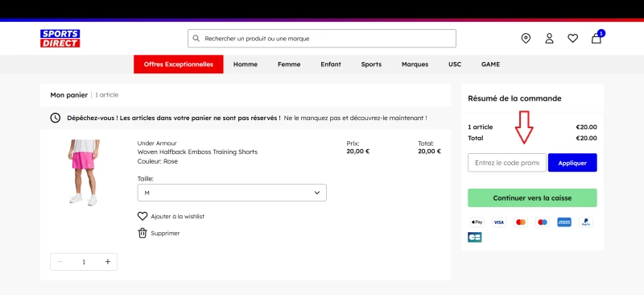Click the Mastercard payment icon
The width and height of the screenshot is (644, 295).
coord(521,222)
